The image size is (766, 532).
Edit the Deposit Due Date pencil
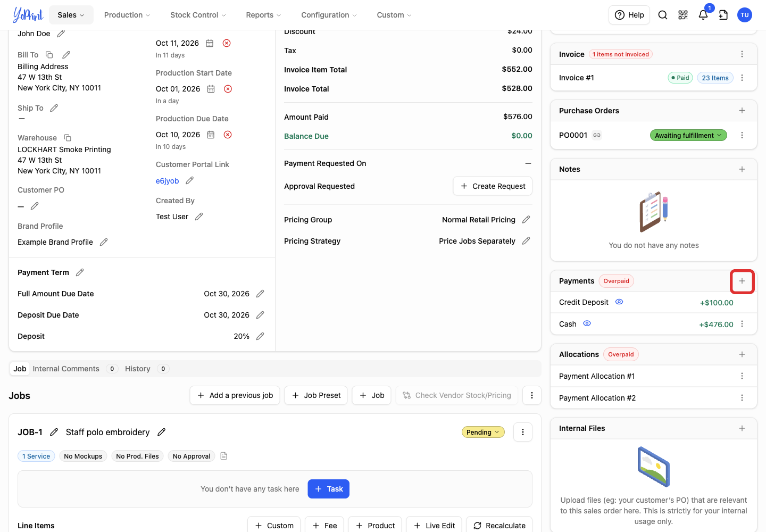point(260,315)
